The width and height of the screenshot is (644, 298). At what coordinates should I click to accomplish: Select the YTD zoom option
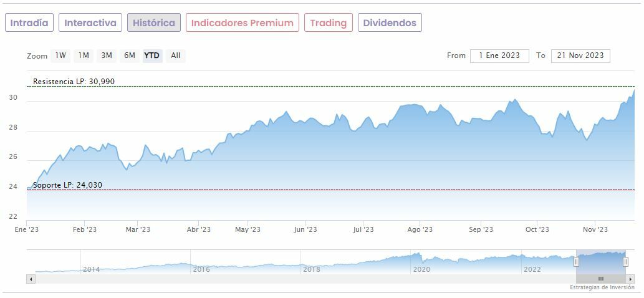coord(152,55)
